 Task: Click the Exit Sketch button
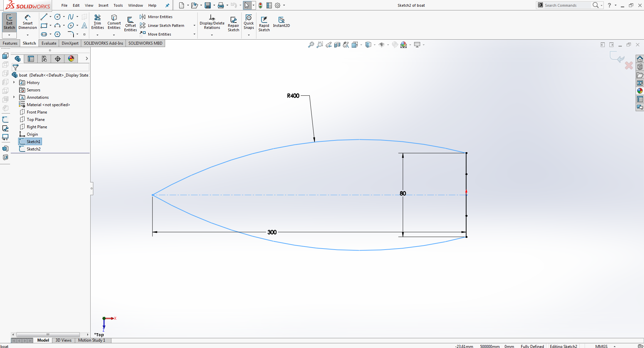(9, 22)
